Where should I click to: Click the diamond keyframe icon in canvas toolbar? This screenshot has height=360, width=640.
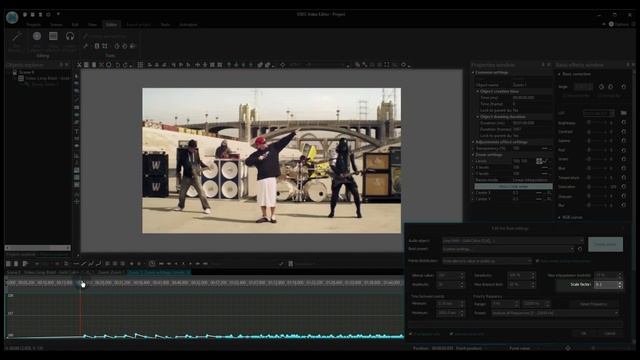[282, 65]
